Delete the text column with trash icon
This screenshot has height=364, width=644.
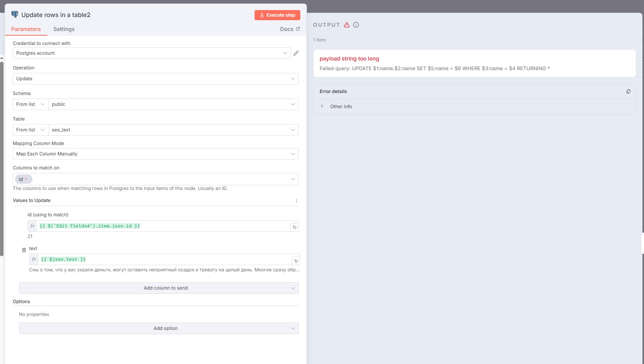tap(24, 250)
